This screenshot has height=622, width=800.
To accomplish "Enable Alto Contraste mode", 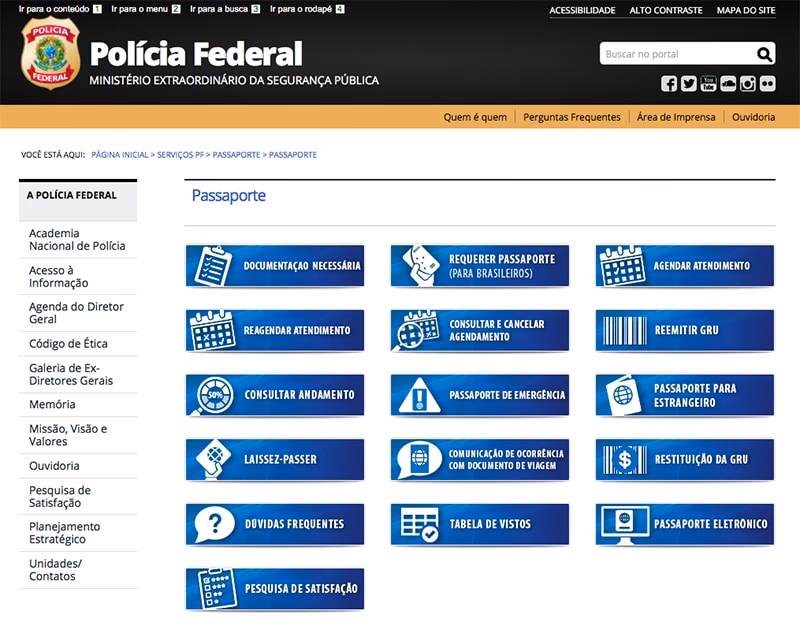I will click(x=664, y=10).
